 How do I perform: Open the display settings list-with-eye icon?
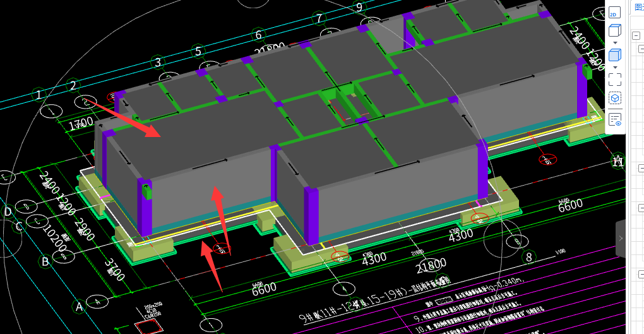click(x=615, y=120)
